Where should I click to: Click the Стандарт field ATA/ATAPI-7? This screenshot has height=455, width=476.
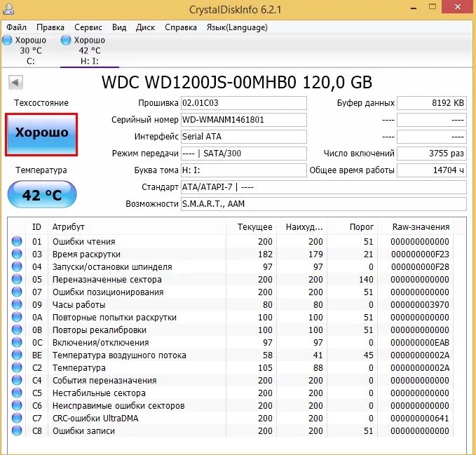(324, 187)
